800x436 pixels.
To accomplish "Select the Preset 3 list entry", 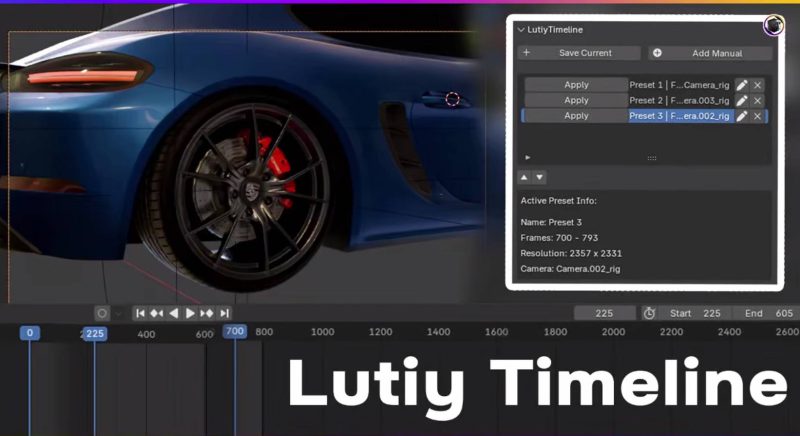I will (x=680, y=116).
